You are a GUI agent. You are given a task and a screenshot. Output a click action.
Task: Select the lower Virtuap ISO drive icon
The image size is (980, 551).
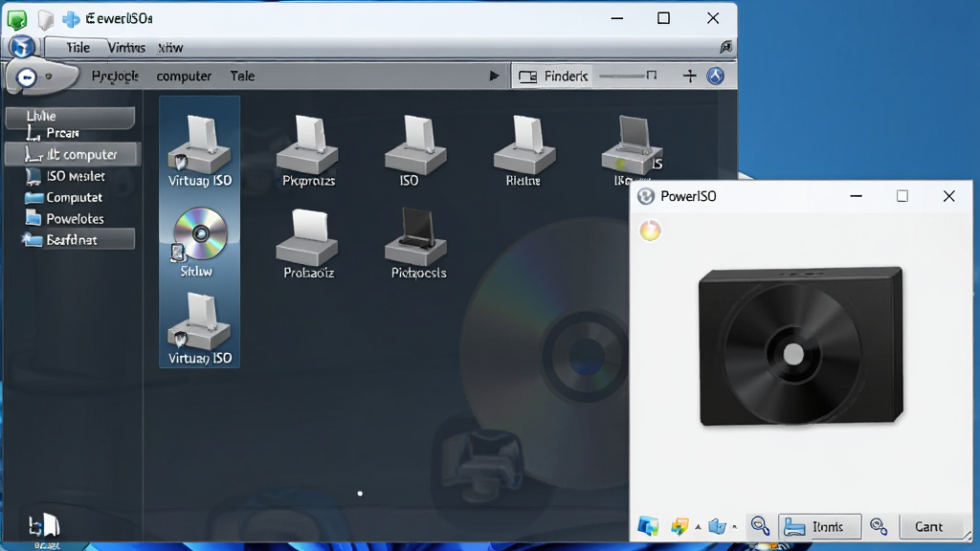199,329
